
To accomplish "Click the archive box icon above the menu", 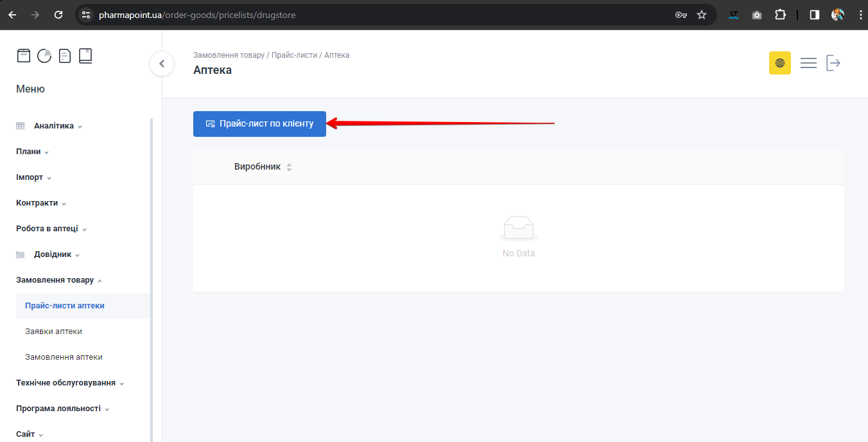I will click(x=24, y=56).
